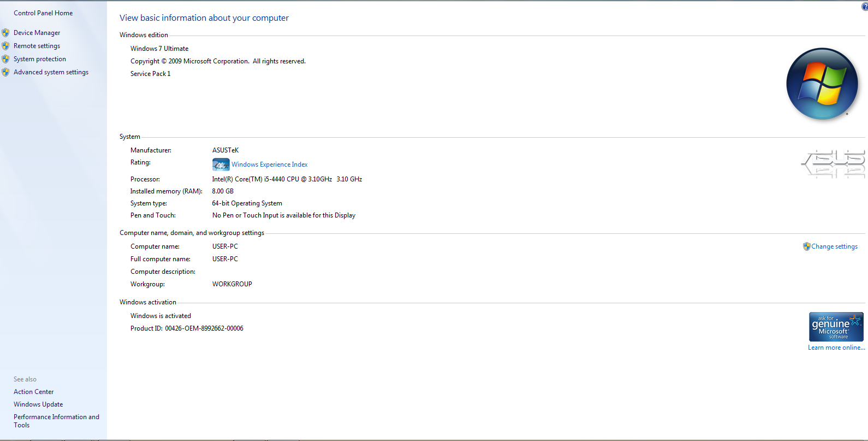This screenshot has height=441, width=868.
Task: Click the Installed memory (RAM) label
Action: (166, 191)
